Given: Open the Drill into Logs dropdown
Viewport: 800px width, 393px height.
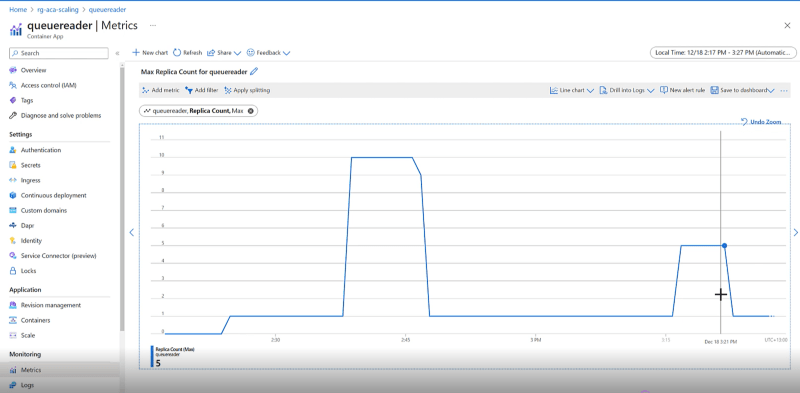Looking at the screenshot, I should coord(627,90).
